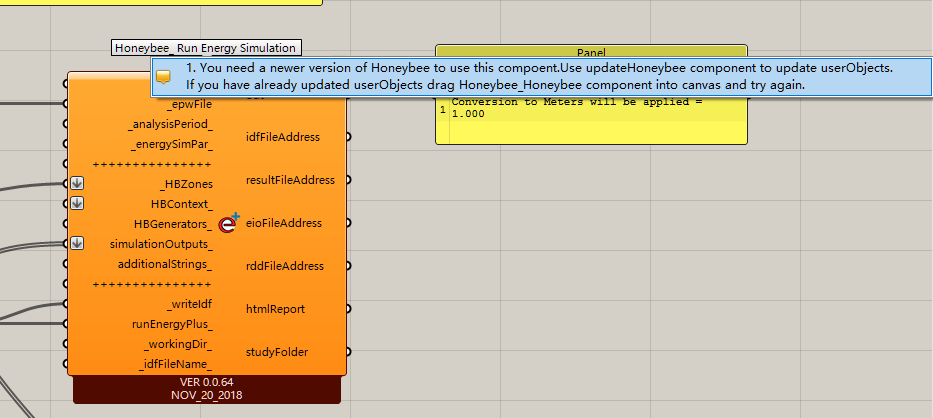Click the NOV_20_2018 date label
933x418 pixels.
[x=207, y=394]
